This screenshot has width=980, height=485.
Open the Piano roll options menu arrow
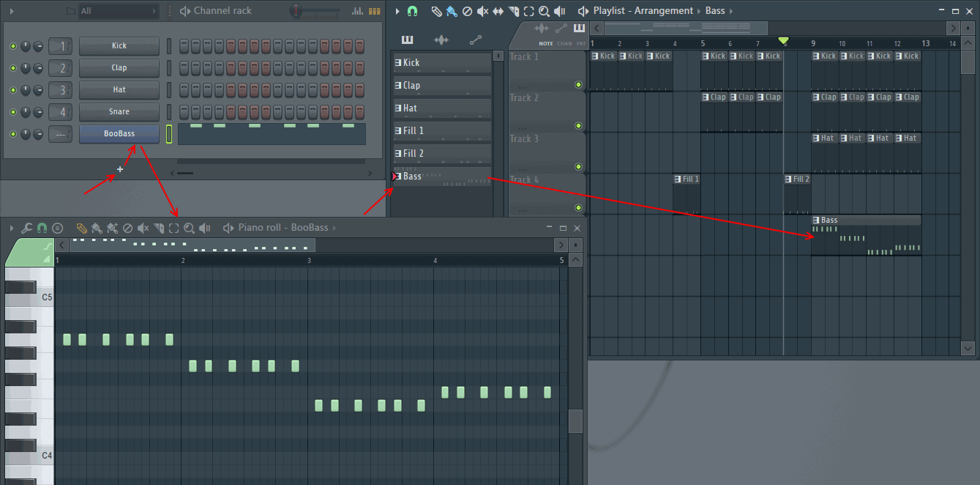coord(12,228)
